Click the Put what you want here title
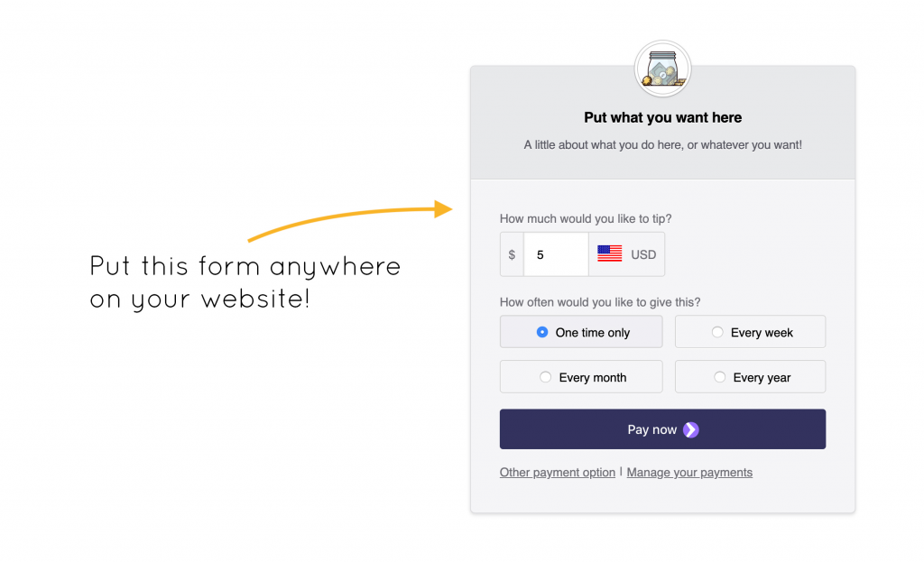924x562 pixels. [x=662, y=117]
